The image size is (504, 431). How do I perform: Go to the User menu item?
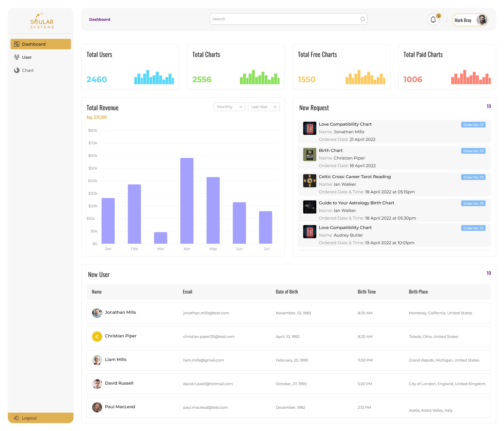27,57
